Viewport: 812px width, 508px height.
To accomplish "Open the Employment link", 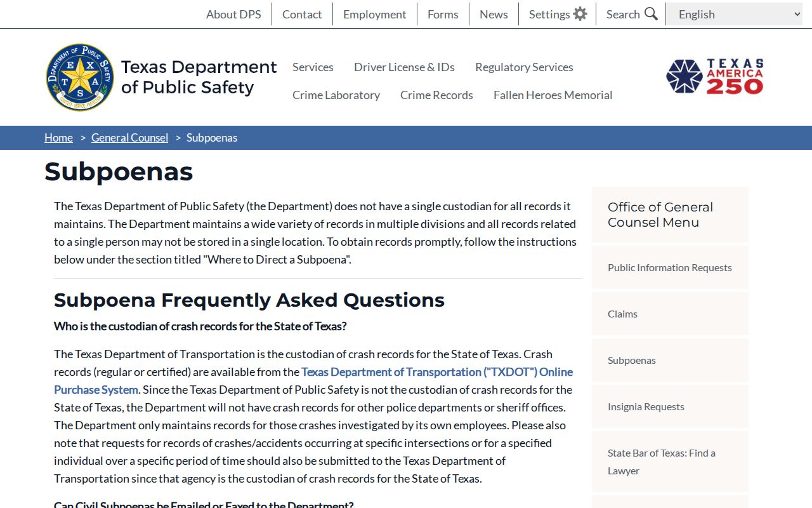I will 374,14.
